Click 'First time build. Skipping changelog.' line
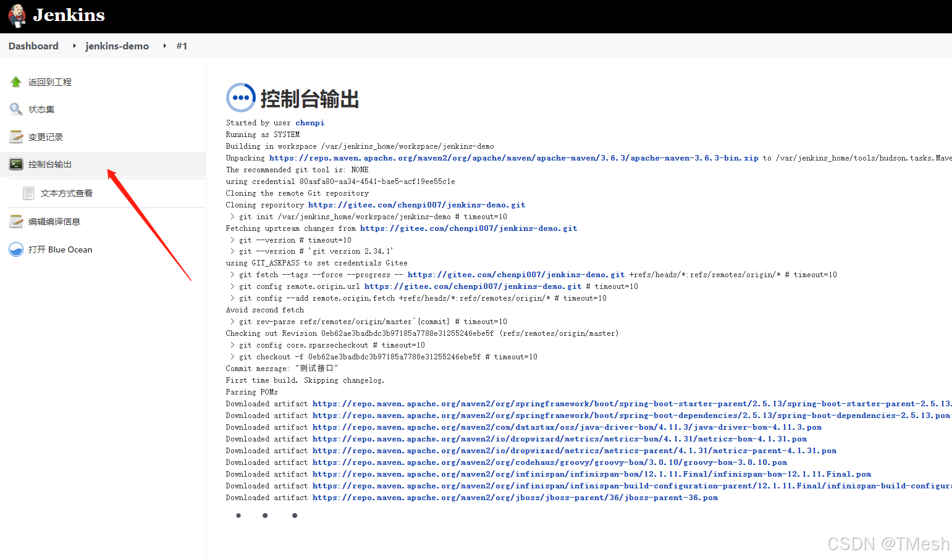 (305, 380)
